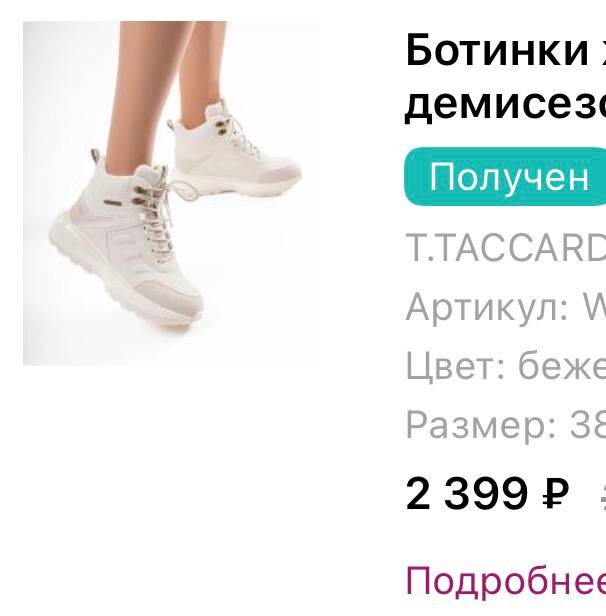Click the teal "Получен" status badge
The width and height of the screenshot is (606, 616).
click(505, 177)
